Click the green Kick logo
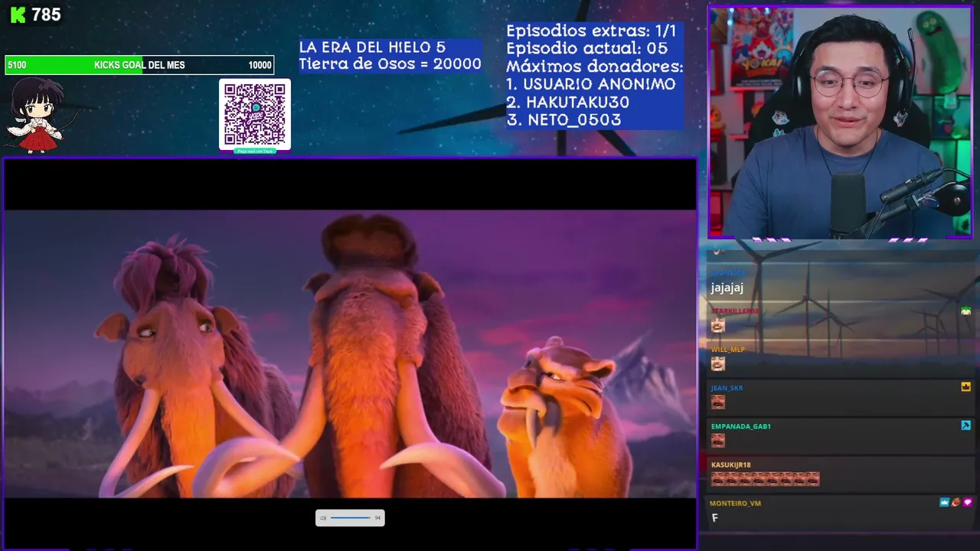Viewport: 980px width, 551px height. tap(18, 15)
